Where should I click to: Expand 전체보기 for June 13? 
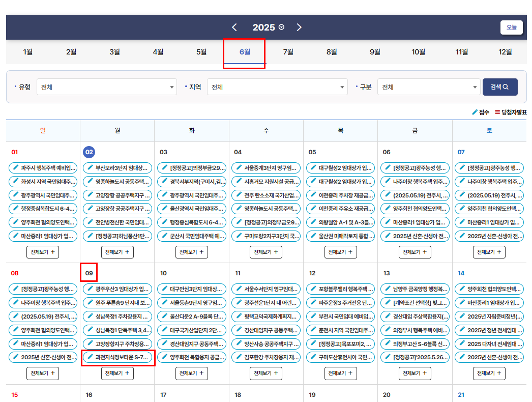click(415, 373)
